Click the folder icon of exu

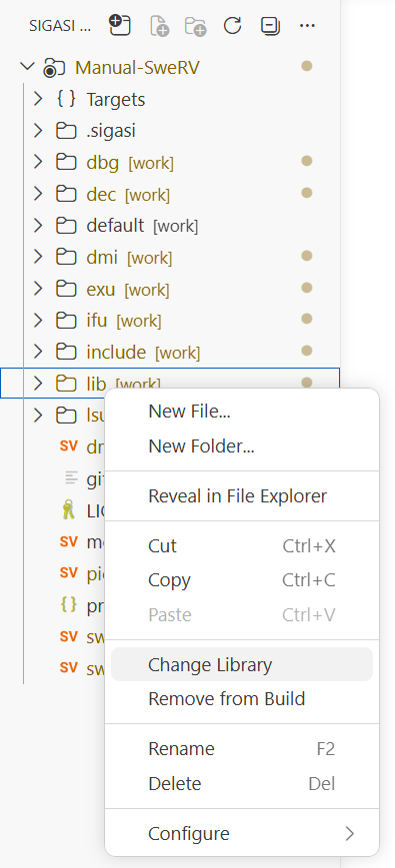click(66, 289)
